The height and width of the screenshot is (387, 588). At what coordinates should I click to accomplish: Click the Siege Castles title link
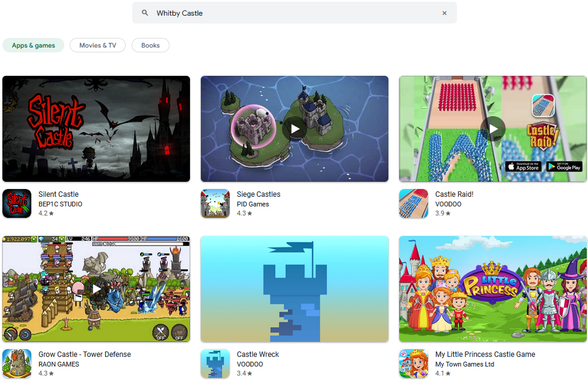(259, 194)
